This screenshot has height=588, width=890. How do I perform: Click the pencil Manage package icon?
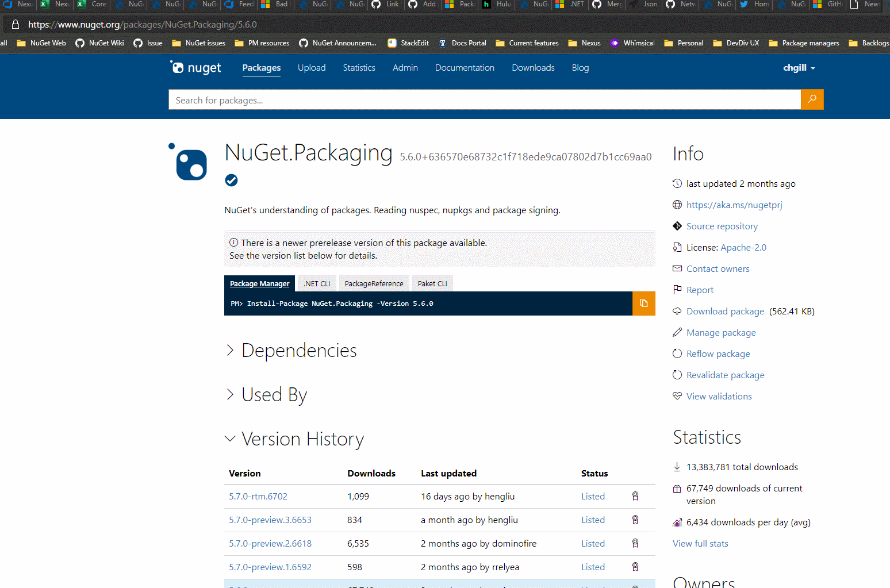pos(677,332)
